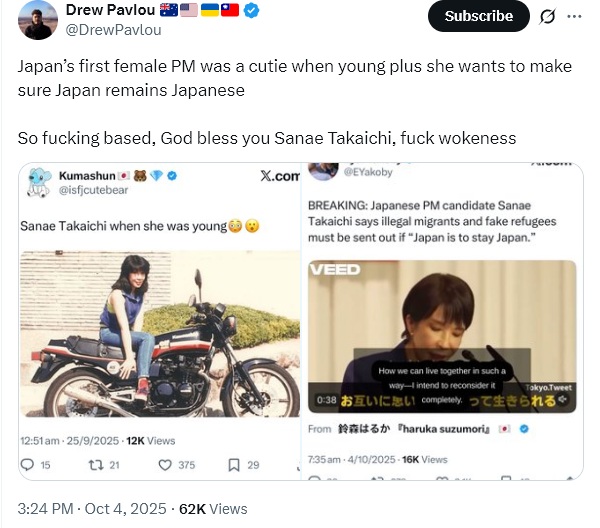Click the X.com logo on the left screenshot
The height and width of the screenshot is (528, 600).
[x=279, y=176]
